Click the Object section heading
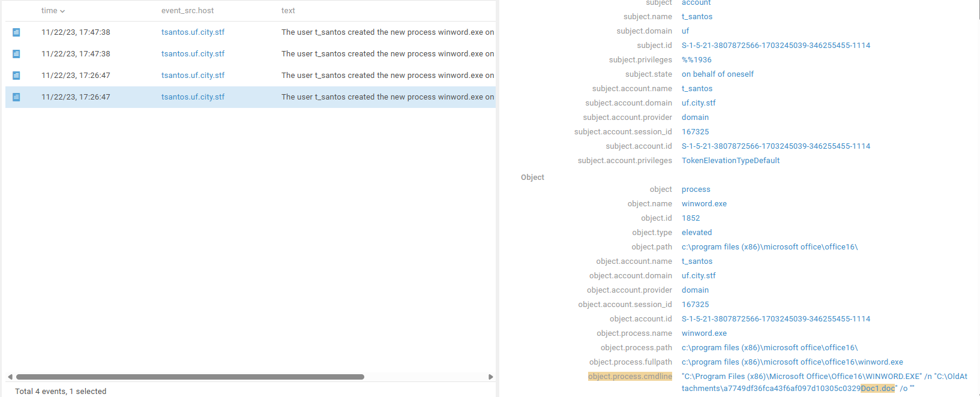 click(x=532, y=178)
